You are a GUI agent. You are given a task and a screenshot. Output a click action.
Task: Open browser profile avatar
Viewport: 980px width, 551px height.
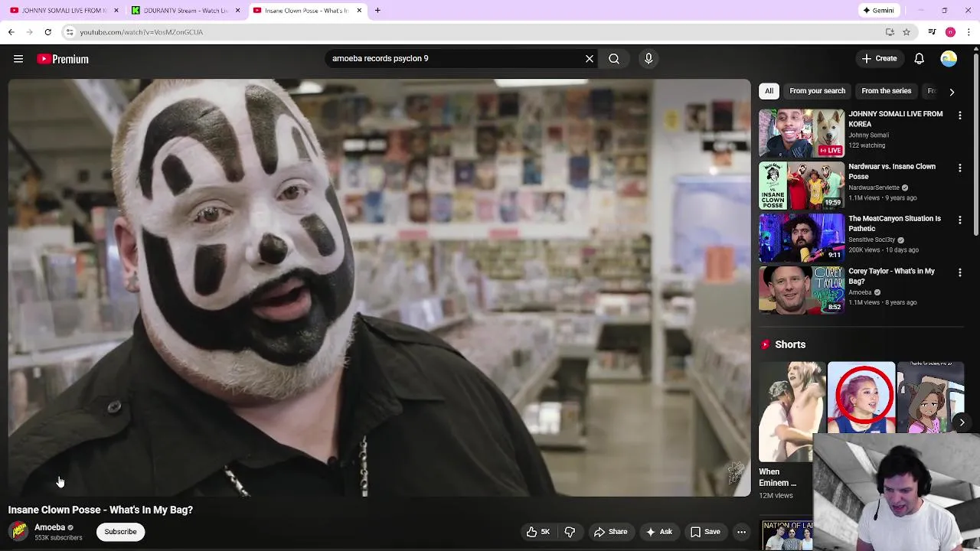[x=950, y=32]
